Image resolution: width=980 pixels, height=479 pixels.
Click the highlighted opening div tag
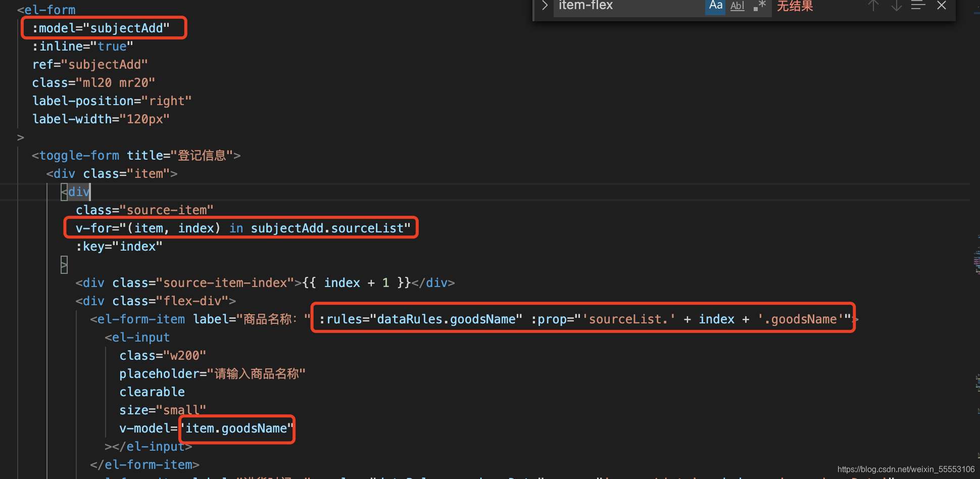76,192
